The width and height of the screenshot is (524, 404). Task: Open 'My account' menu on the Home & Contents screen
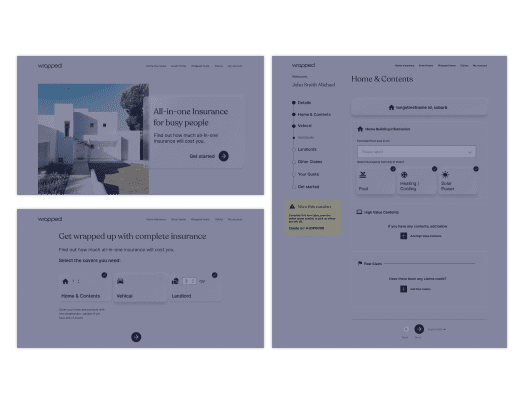pyautogui.click(x=480, y=65)
